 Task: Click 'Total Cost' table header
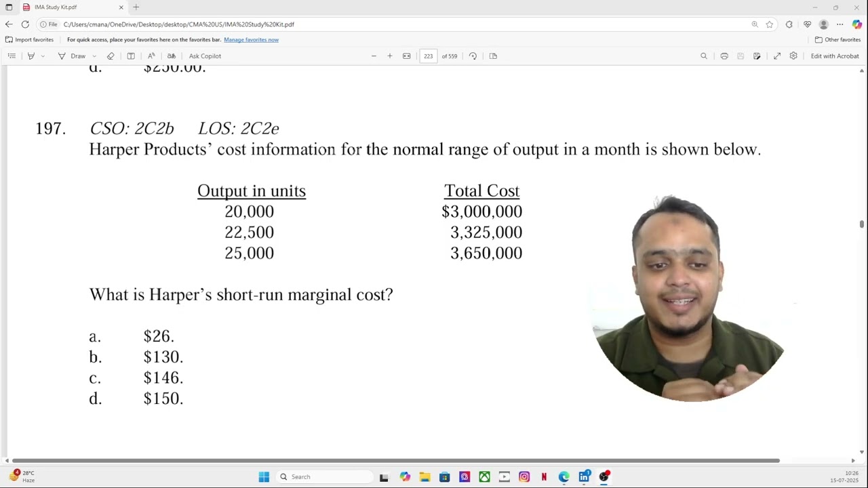pyautogui.click(x=481, y=191)
